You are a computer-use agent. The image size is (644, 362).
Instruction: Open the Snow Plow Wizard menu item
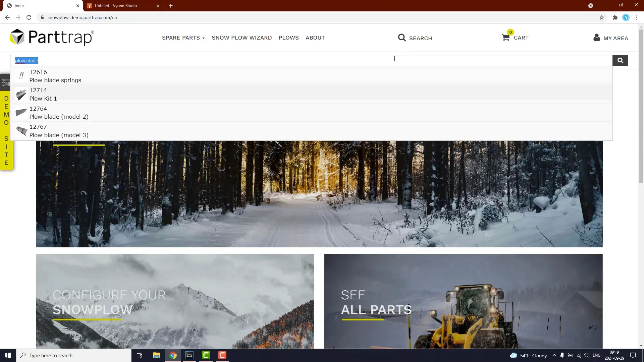point(241,38)
